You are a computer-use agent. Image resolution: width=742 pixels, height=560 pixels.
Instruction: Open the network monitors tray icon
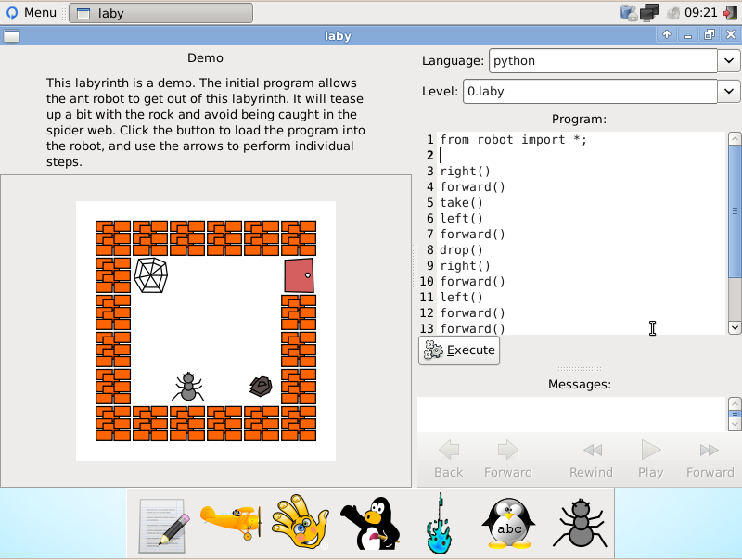click(649, 12)
